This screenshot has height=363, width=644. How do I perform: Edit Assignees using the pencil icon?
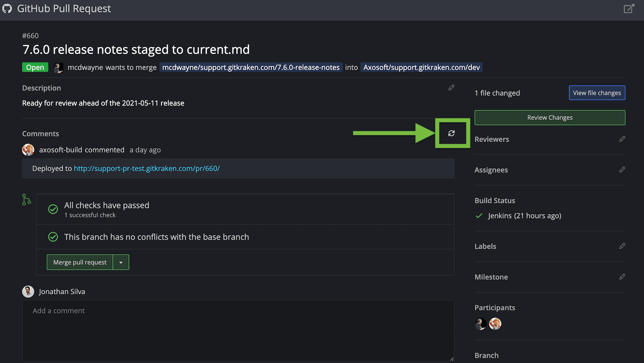tap(622, 169)
